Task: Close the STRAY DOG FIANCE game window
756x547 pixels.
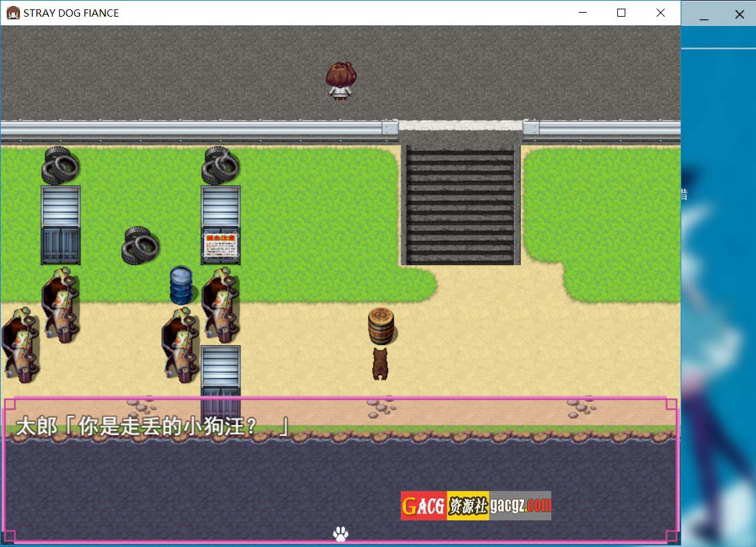Action: (660, 13)
